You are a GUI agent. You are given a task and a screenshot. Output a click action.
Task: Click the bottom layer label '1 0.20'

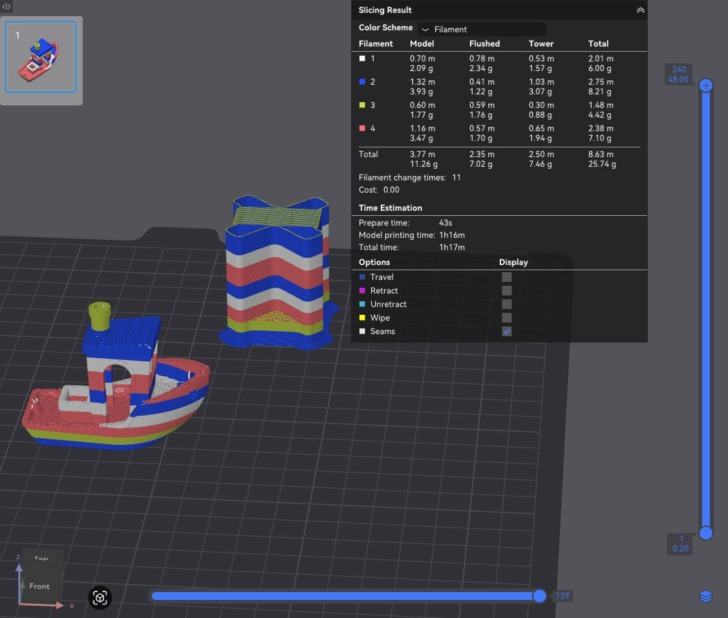[681, 544]
